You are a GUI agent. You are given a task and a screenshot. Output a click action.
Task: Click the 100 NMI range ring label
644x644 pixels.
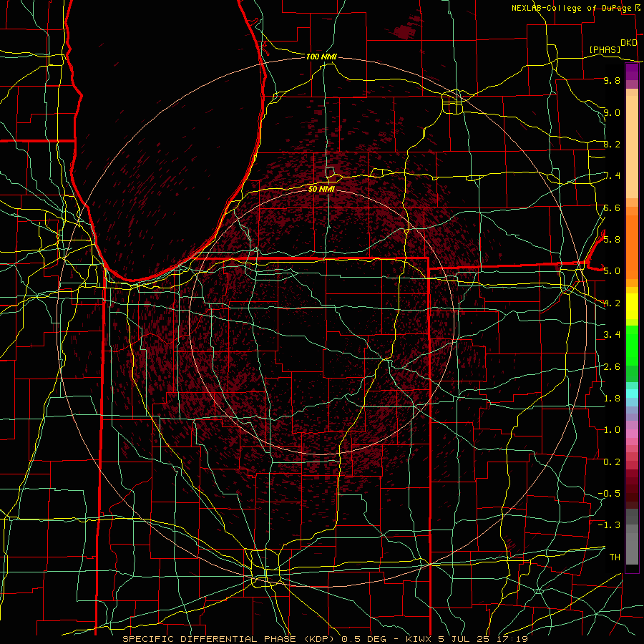click(x=321, y=57)
